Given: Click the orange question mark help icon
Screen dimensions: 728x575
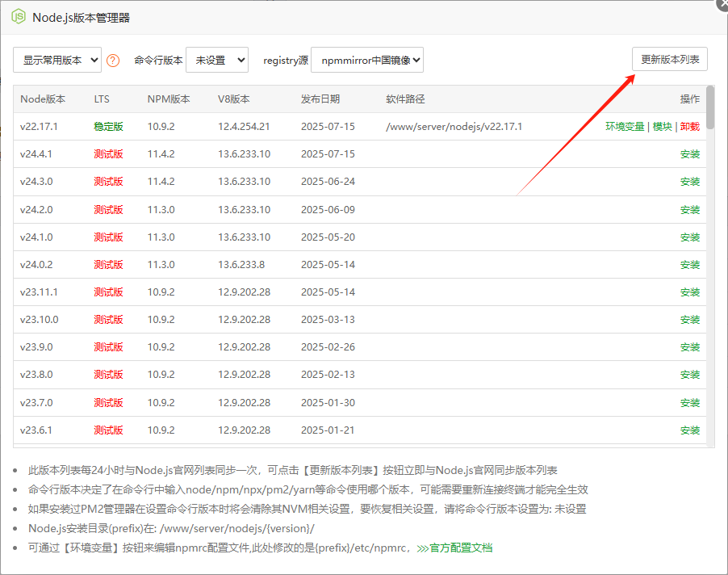Looking at the screenshot, I should (113, 61).
